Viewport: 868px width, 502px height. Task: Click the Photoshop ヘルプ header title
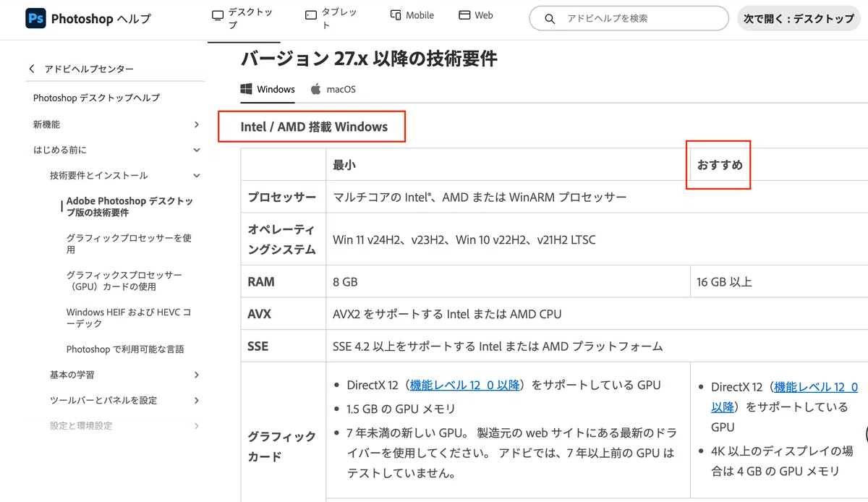click(x=101, y=19)
